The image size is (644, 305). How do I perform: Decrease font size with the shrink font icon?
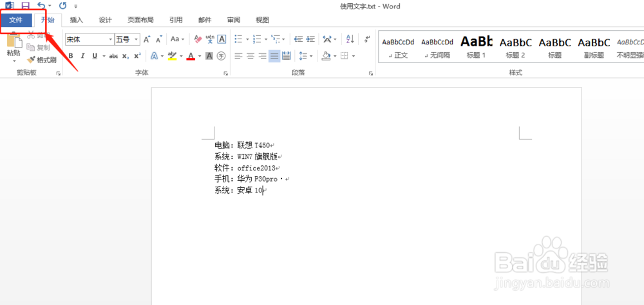159,39
